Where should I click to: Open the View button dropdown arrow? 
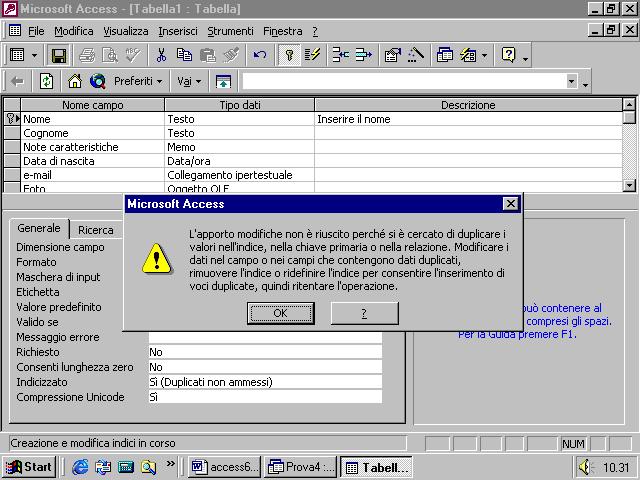coord(35,55)
